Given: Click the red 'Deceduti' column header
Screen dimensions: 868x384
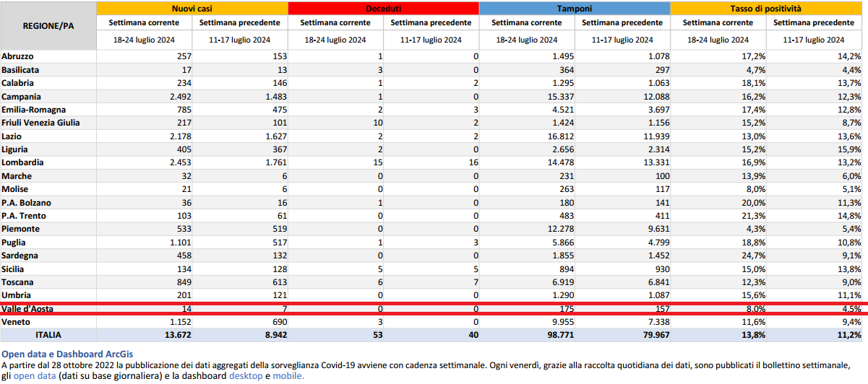Looking at the screenshot, I should [383, 8].
